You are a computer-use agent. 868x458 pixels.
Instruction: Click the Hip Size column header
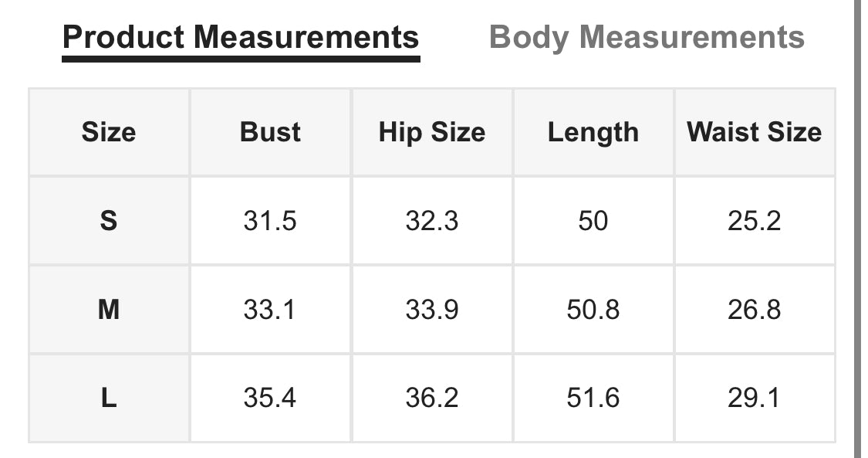point(432,132)
